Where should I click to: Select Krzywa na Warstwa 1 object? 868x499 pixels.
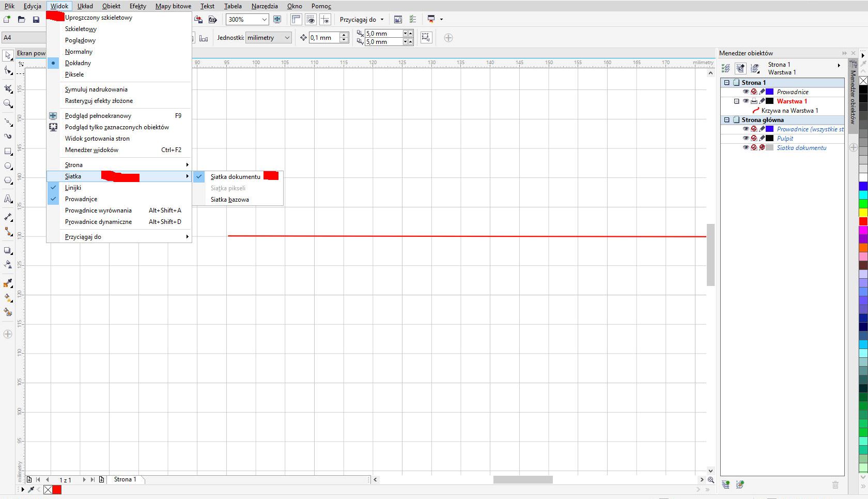[x=789, y=111]
